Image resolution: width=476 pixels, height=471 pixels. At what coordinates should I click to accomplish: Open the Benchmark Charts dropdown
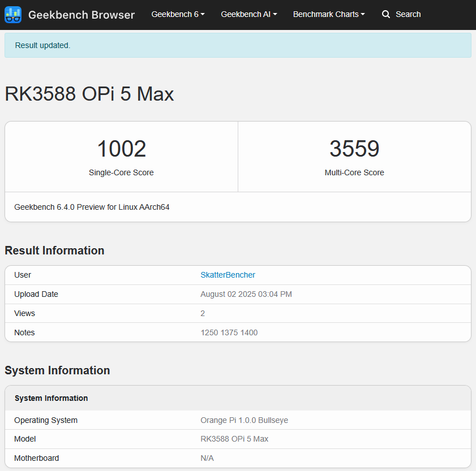coord(329,14)
